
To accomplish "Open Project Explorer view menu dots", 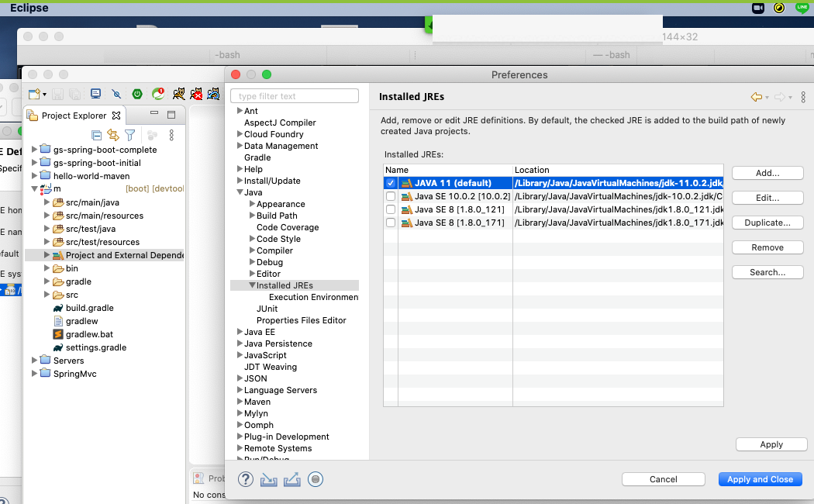I will 171,136.
